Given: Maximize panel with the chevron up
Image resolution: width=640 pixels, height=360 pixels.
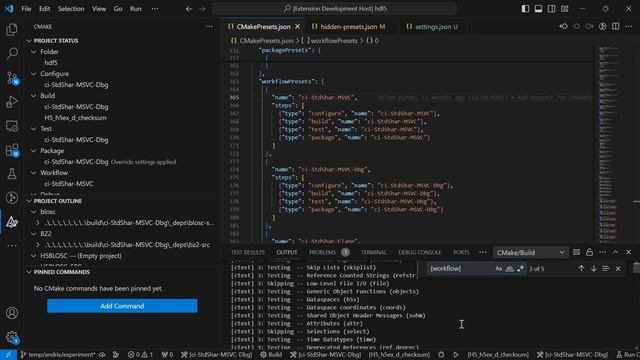Looking at the screenshot, I should coord(616,252).
